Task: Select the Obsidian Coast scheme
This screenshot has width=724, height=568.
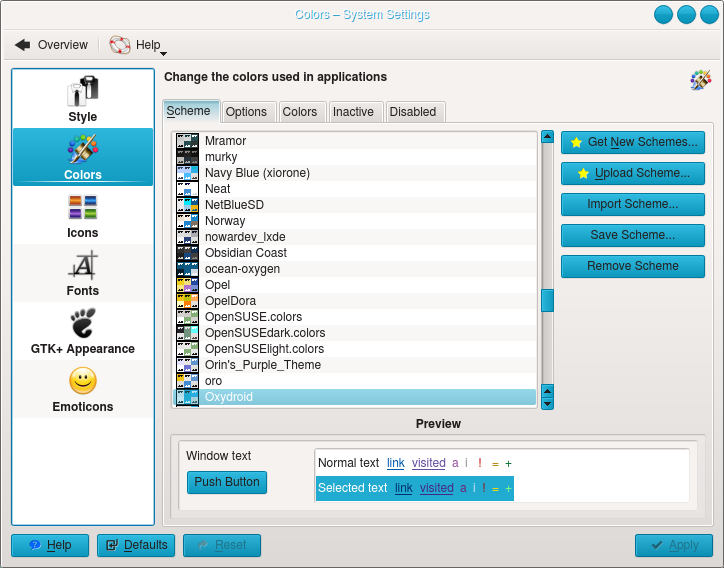Action: click(x=355, y=253)
